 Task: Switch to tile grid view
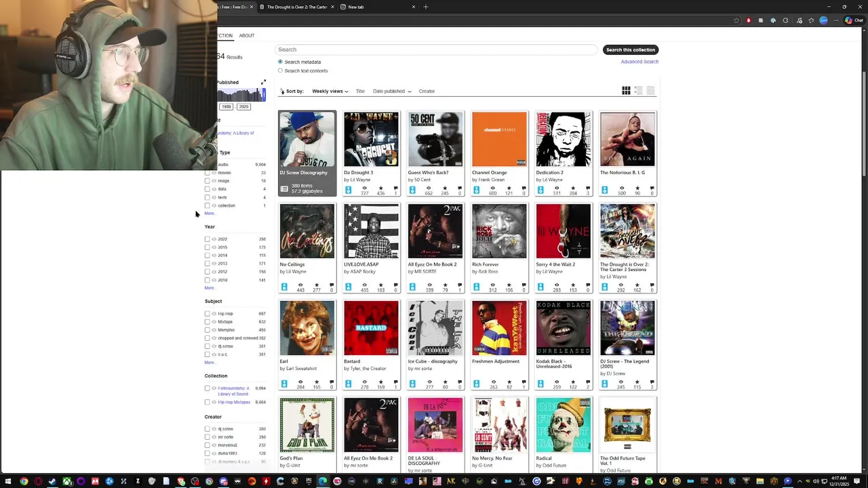coord(626,90)
